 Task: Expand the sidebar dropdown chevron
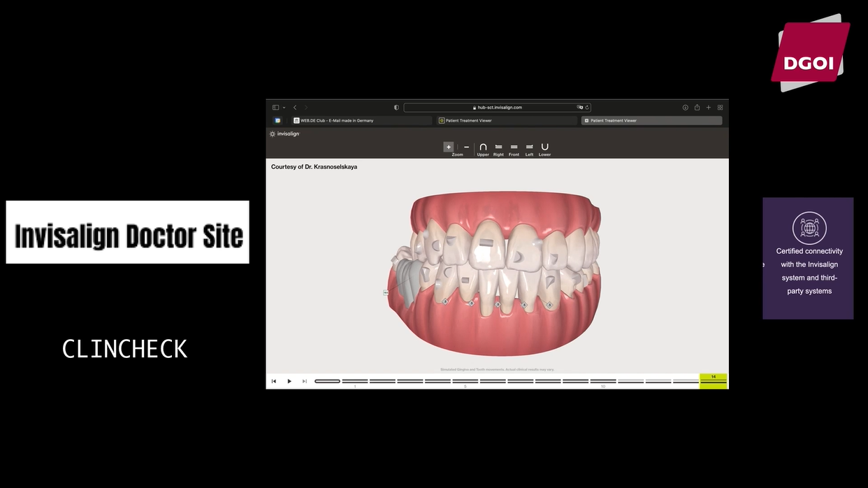click(x=284, y=108)
